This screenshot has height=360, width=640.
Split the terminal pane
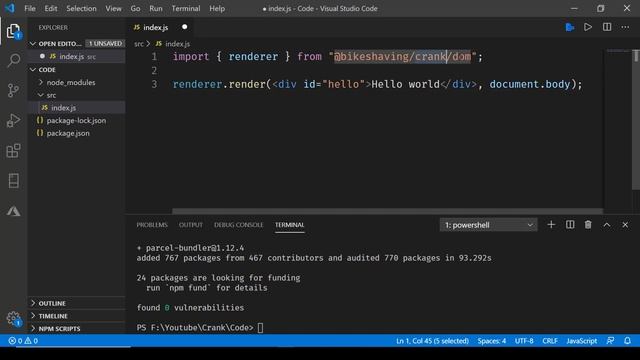[x=570, y=225]
